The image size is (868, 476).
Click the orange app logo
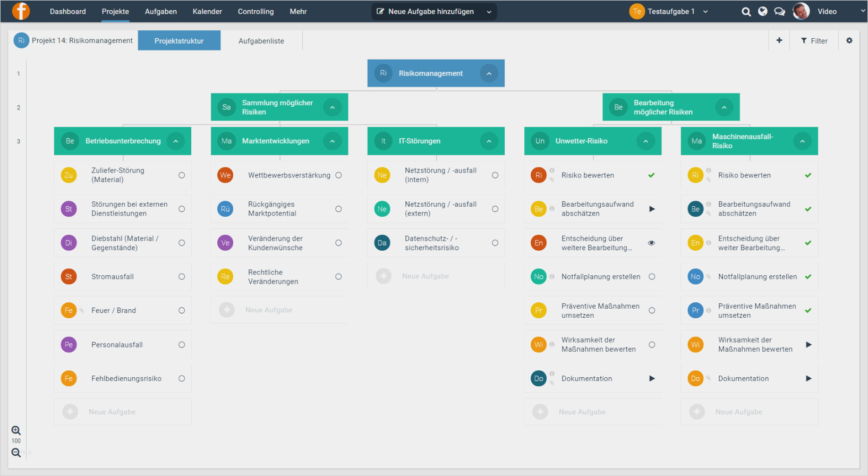(21, 11)
